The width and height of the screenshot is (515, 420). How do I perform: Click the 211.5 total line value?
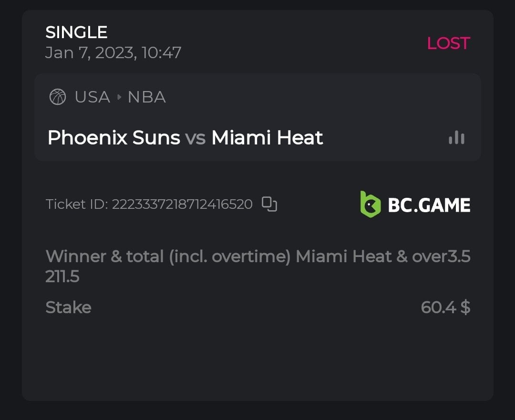click(x=62, y=277)
